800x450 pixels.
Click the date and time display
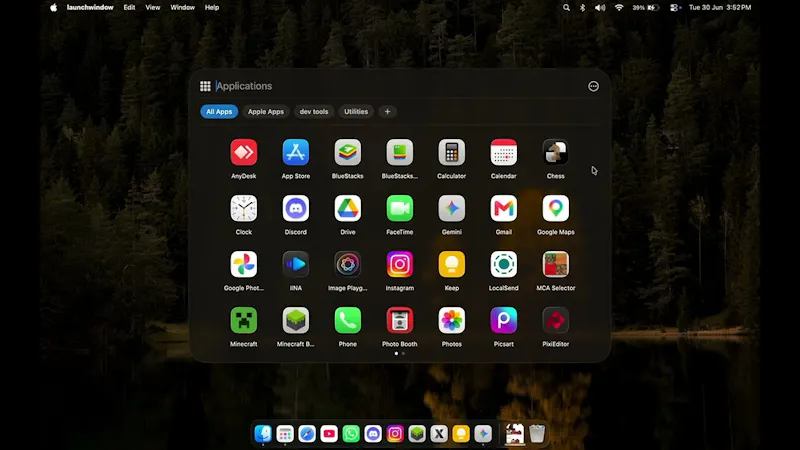pyautogui.click(x=720, y=7)
